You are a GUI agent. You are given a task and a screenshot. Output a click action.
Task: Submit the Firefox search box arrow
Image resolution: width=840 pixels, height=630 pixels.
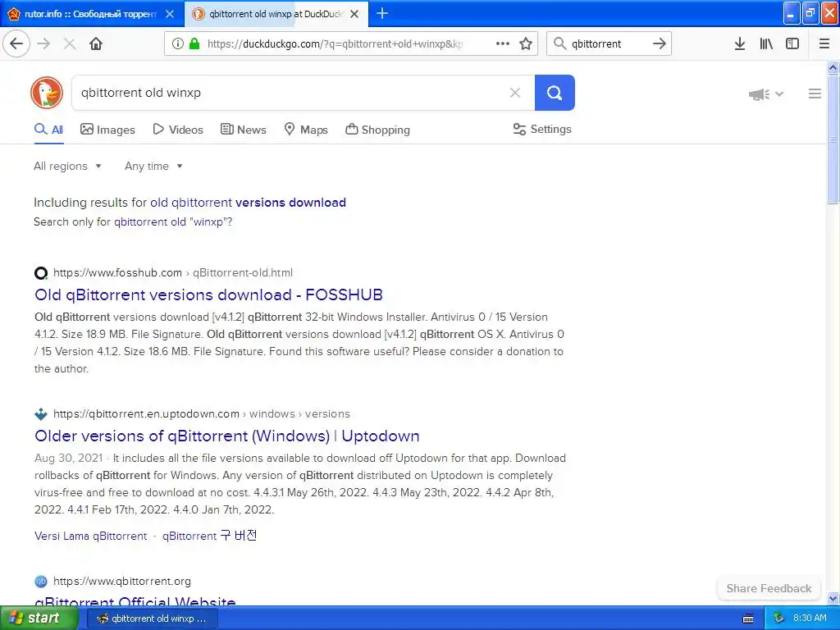[x=660, y=43]
